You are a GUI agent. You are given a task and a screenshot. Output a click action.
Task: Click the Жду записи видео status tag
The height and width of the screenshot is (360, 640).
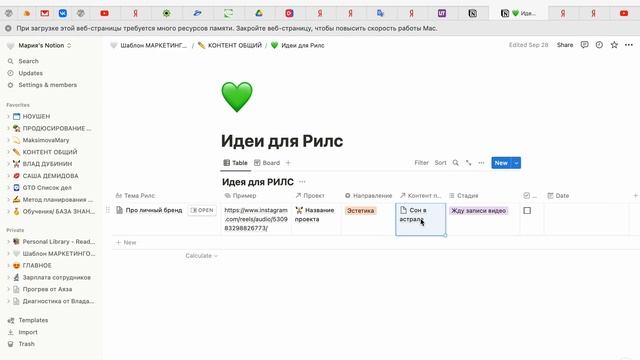478,211
